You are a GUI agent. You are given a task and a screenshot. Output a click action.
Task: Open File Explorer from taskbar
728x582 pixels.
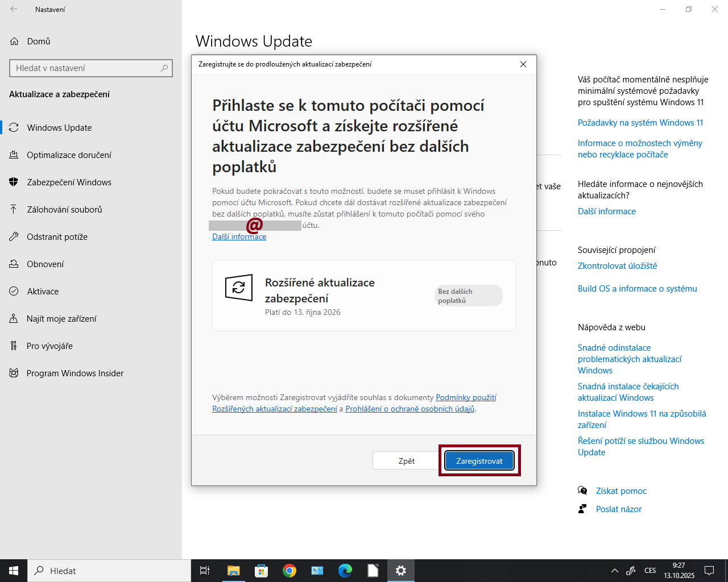234,571
